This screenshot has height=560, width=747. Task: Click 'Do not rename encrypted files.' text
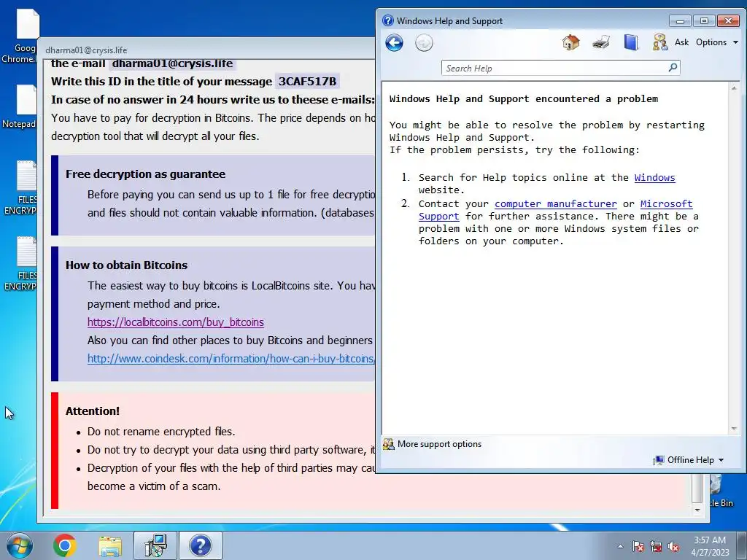[161, 432]
